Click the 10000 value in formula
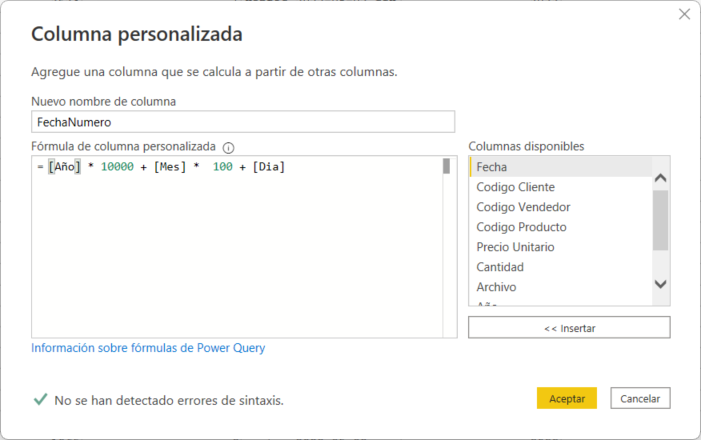The height and width of the screenshot is (440, 701). [117, 167]
